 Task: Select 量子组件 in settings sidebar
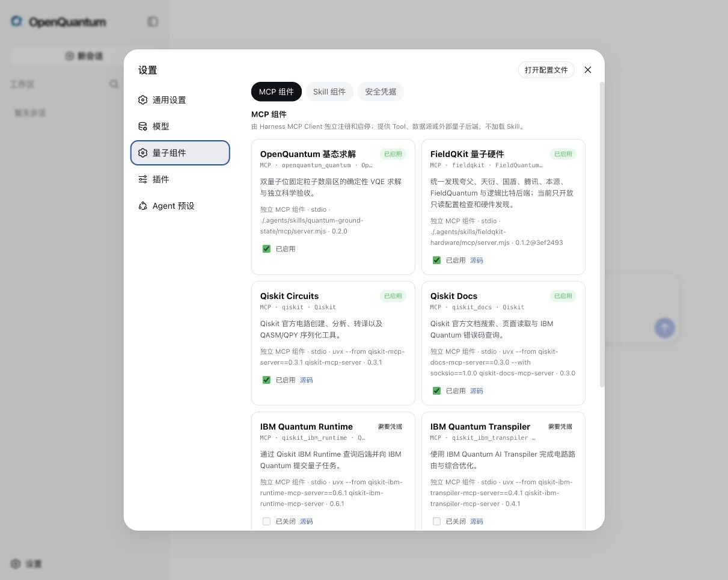click(180, 153)
